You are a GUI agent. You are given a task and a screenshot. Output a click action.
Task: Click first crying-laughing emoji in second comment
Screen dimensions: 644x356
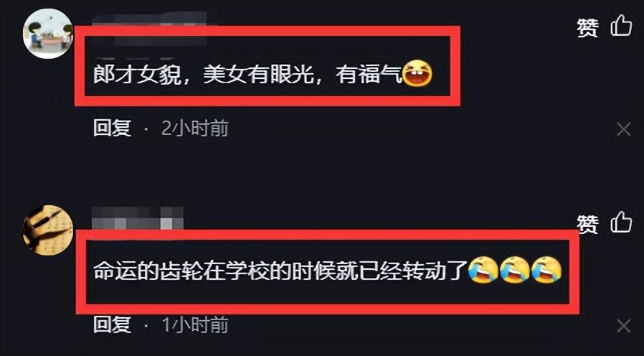coord(483,270)
